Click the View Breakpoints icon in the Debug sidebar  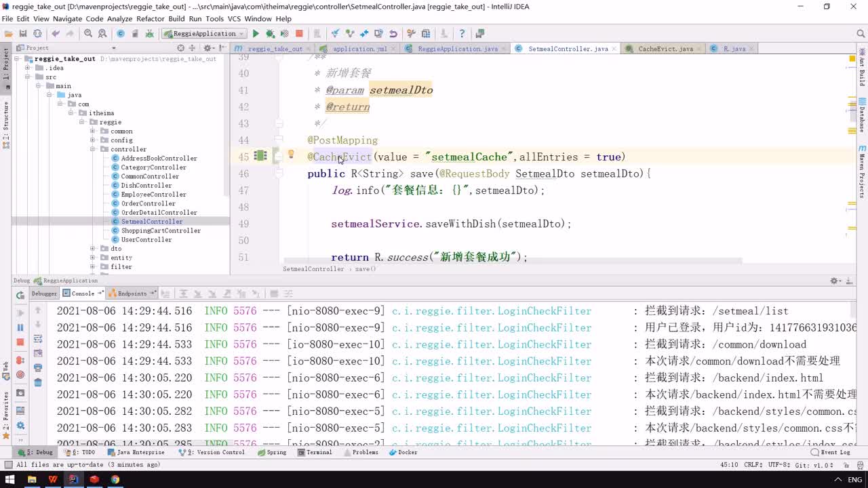pyautogui.click(x=20, y=360)
